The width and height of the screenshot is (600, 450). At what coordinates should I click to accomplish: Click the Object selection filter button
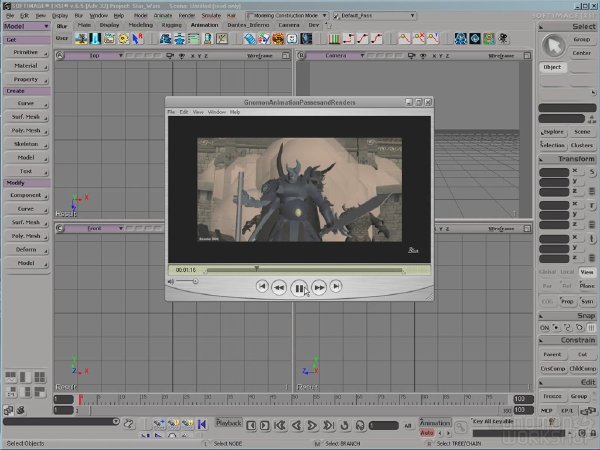click(x=553, y=67)
